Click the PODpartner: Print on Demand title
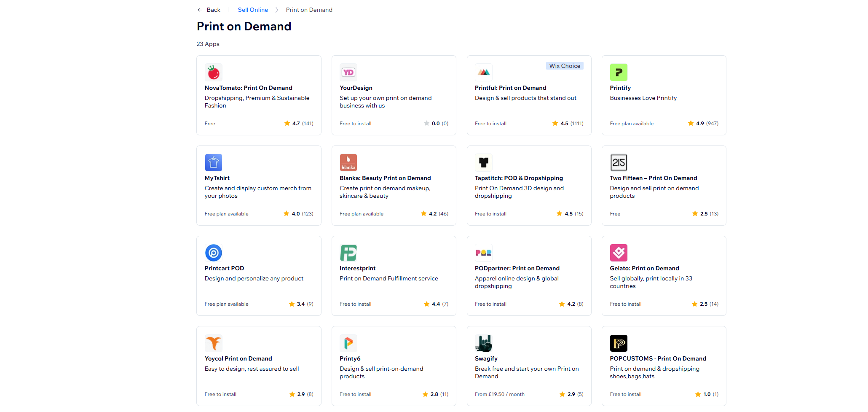Image resolution: width=868 pixels, height=412 pixels. click(x=517, y=268)
